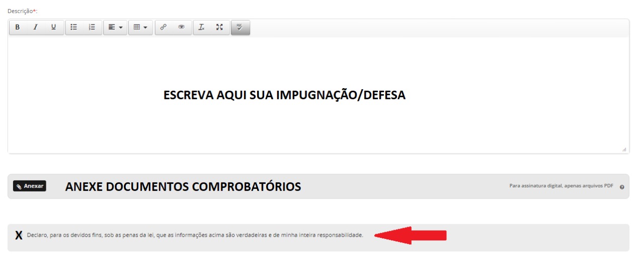The width and height of the screenshot is (644, 259).
Task: Toggle the eye preview button
Action: (x=182, y=28)
